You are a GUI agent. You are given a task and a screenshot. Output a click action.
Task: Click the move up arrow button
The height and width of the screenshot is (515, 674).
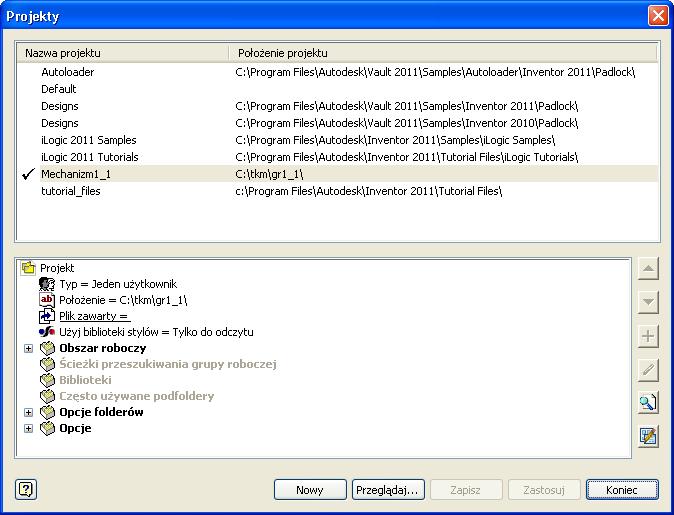coord(648,269)
